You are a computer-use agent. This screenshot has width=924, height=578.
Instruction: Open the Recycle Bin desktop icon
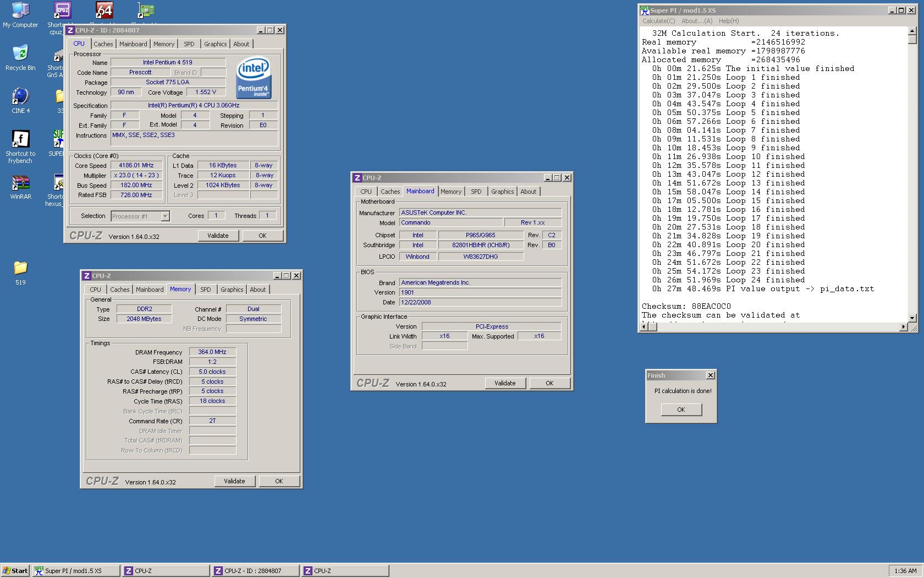pyautogui.click(x=20, y=58)
